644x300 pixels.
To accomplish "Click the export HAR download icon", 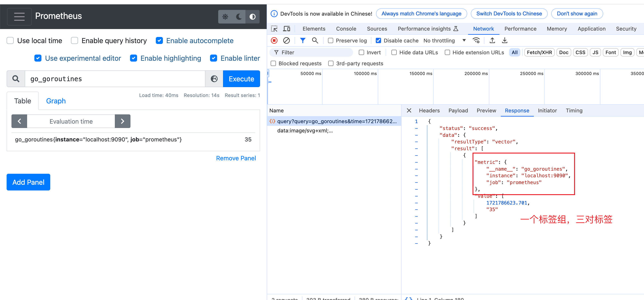I will pyautogui.click(x=504, y=40).
